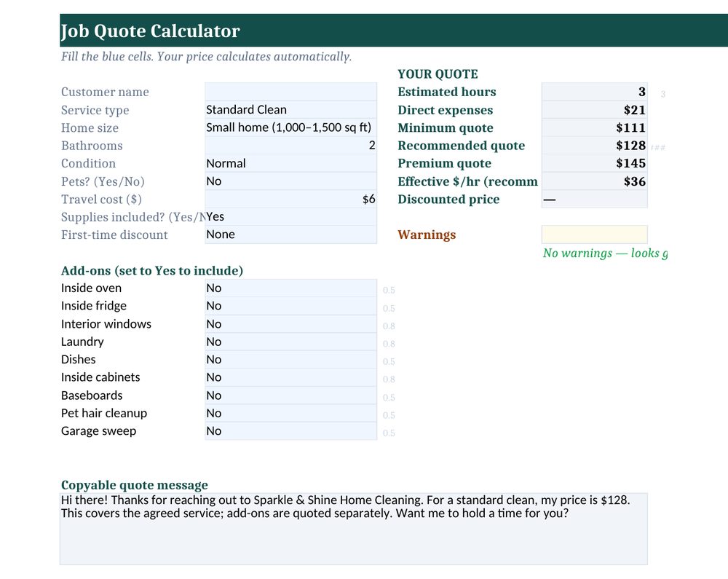728x579 pixels.
Task: Click the 'Pet hair cleanup' label
Action: click(104, 413)
